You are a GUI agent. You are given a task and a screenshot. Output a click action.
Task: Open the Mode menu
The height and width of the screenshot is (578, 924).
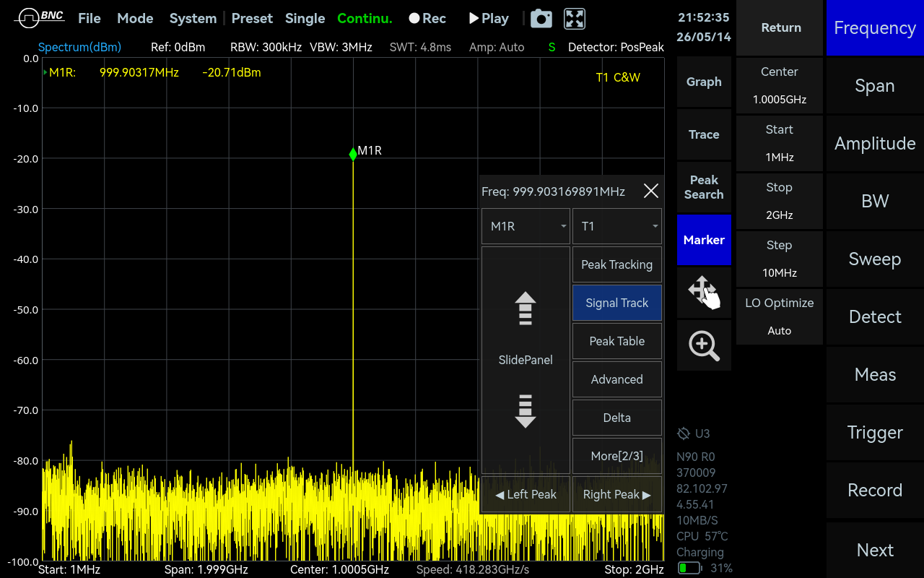click(x=135, y=19)
